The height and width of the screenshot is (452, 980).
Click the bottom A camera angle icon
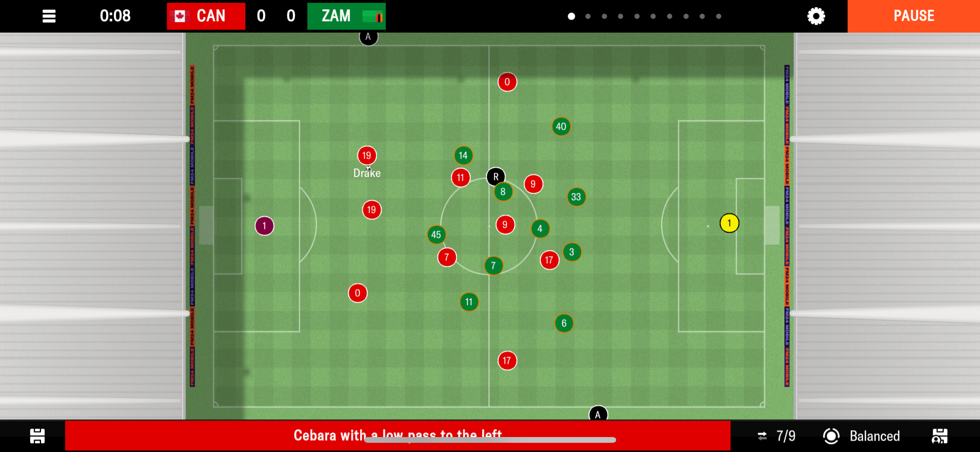tap(597, 413)
